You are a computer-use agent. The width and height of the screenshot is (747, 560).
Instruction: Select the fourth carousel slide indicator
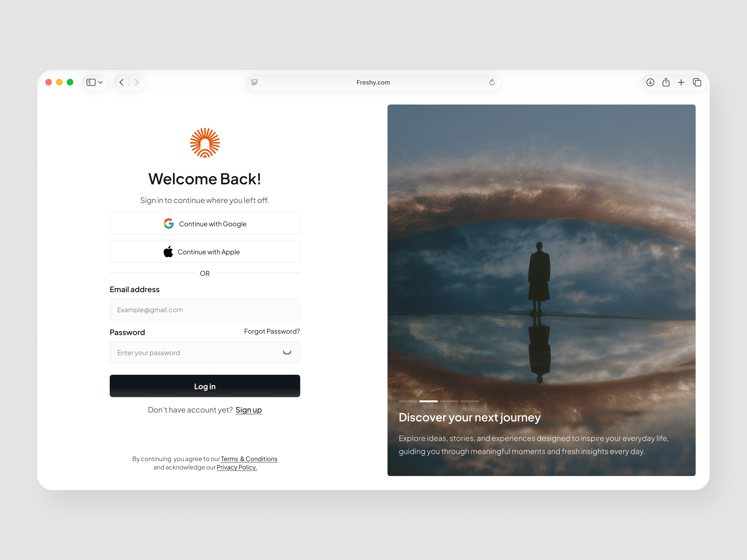pos(469,401)
